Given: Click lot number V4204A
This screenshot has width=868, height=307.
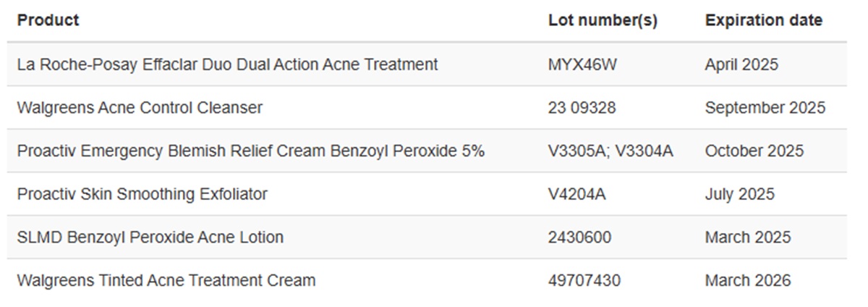Looking at the screenshot, I should coord(576,194).
